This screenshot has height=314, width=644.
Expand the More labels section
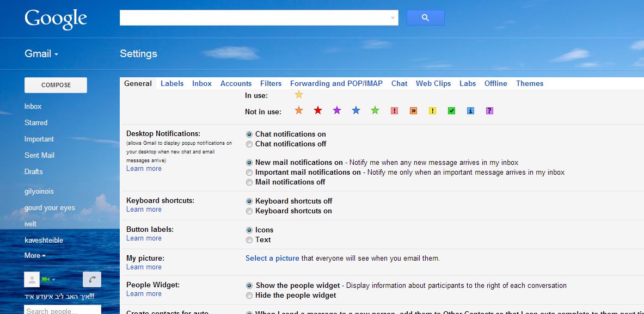coord(34,255)
